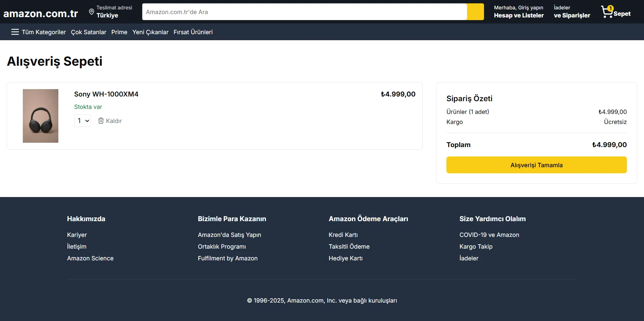Click the hamburger menu icon
This screenshot has height=321, width=644.
coord(15,32)
